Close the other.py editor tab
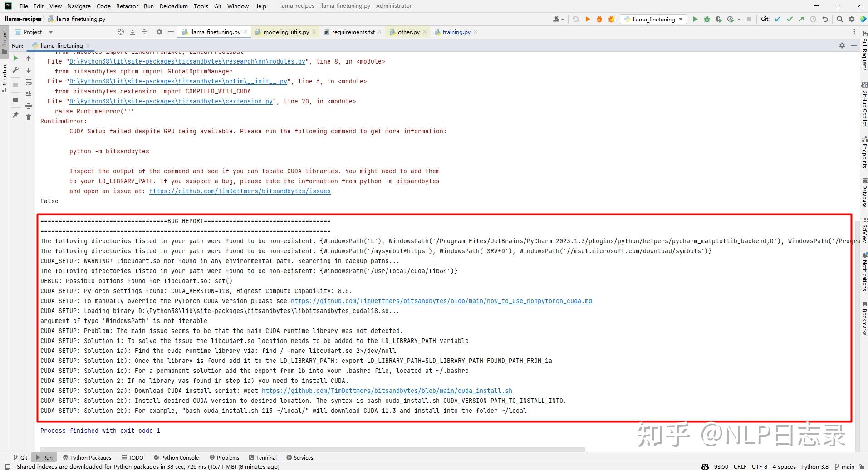Screen dimensions: 868x470 point(425,32)
